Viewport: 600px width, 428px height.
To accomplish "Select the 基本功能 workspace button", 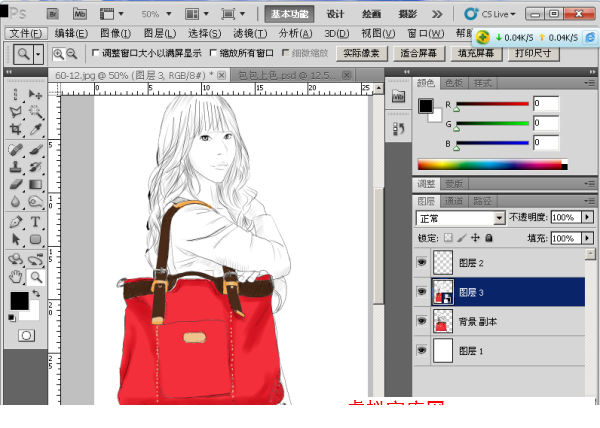I will tap(289, 14).
